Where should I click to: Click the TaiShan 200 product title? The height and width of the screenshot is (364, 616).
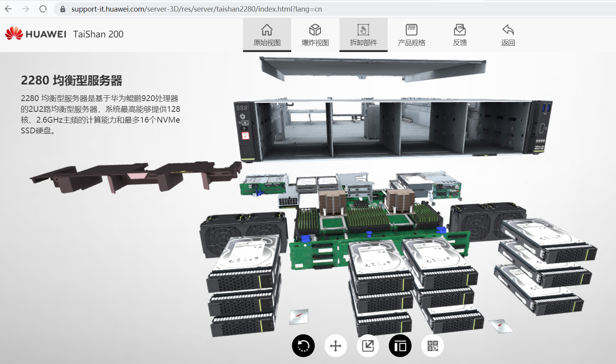(98, 34)
